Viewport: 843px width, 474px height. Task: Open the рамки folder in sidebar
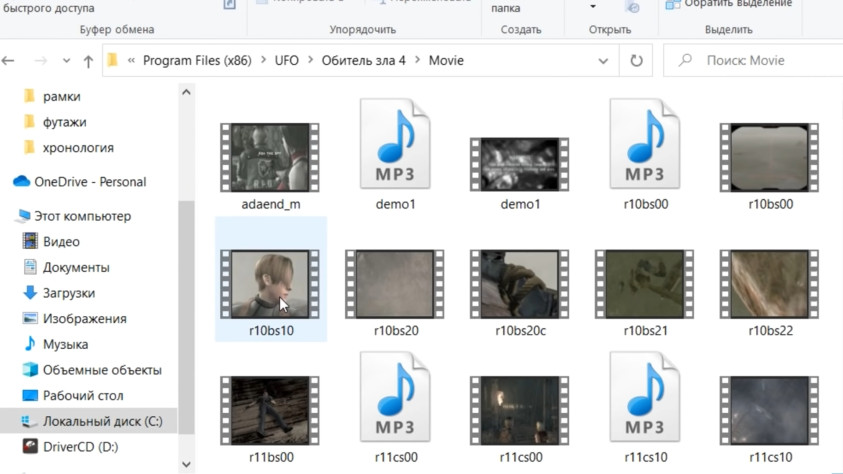pos(52,96)
